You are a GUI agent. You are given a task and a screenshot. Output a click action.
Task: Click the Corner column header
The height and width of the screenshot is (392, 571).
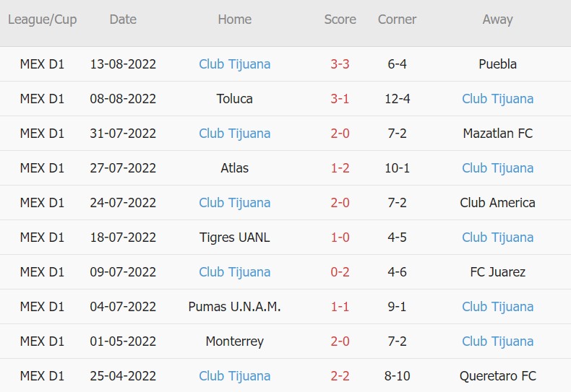click(x=397, y=19)
